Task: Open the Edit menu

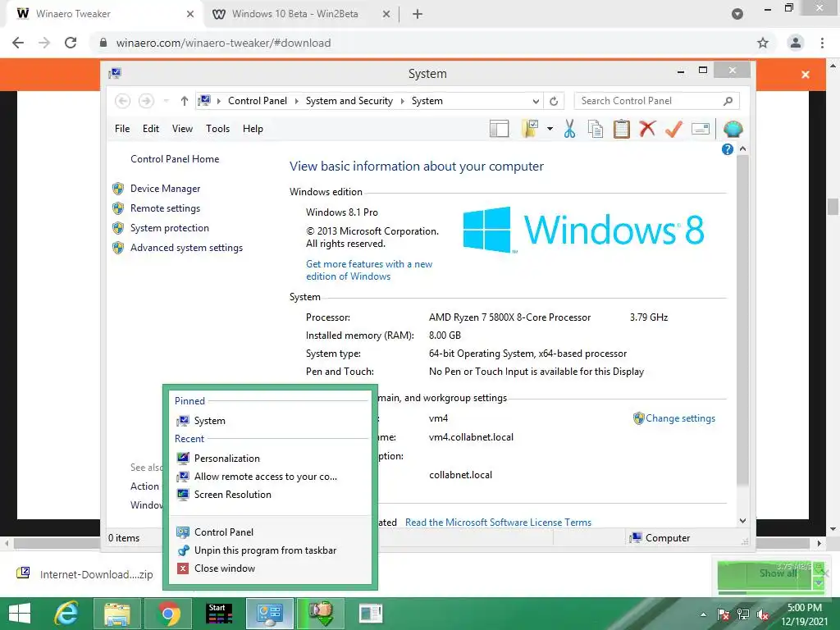Action: point(151,129)
